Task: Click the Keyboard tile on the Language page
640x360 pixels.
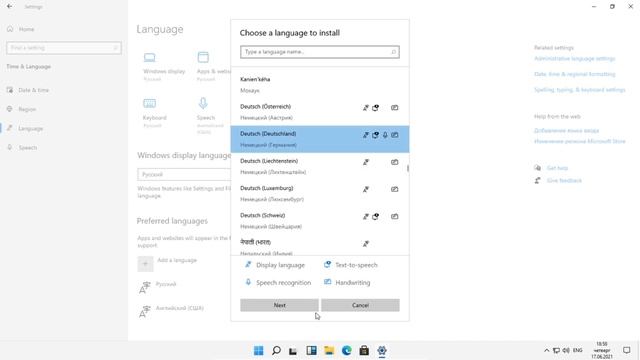Action: coord(155,113)
